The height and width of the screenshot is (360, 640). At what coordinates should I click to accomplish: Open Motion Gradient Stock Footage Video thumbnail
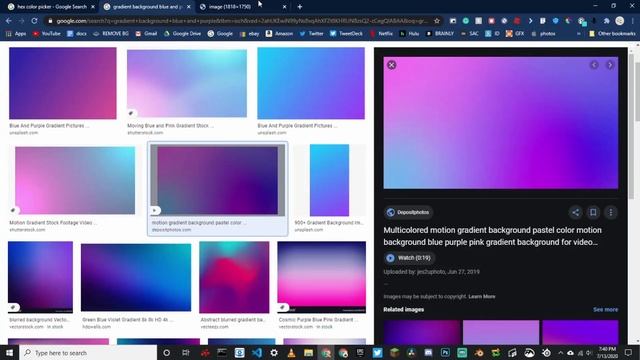click(x=75, y=180)
